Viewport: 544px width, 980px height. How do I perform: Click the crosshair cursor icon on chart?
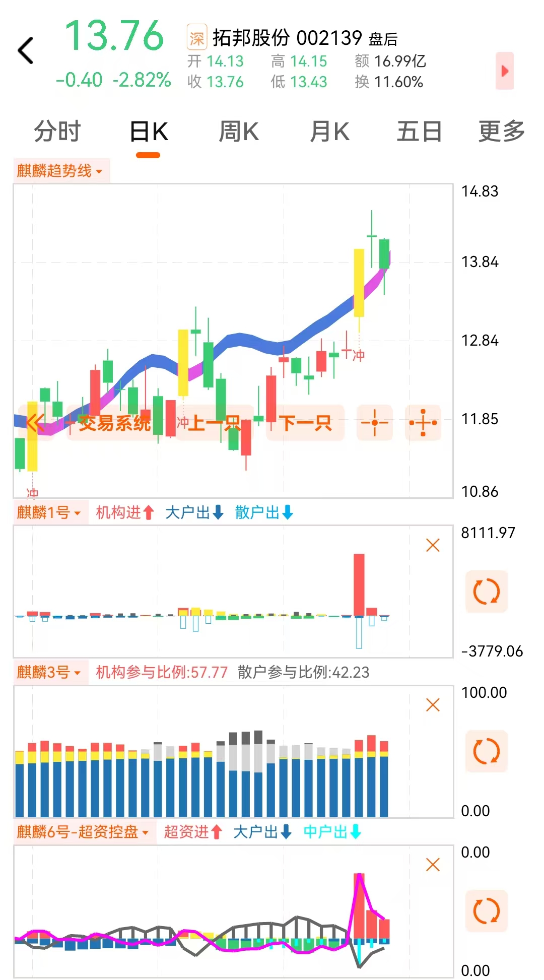(374, 423)
